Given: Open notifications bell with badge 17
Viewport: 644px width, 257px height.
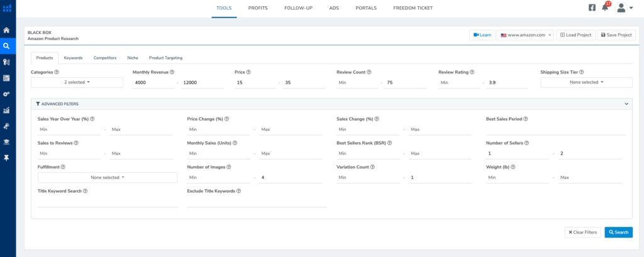Looking at the screenshot, I should 605,8.
